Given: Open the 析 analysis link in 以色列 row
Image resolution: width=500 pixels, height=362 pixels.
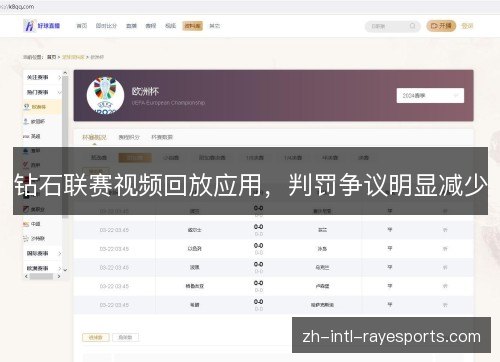Looking at the screenshot, I should tap(445, 249).
